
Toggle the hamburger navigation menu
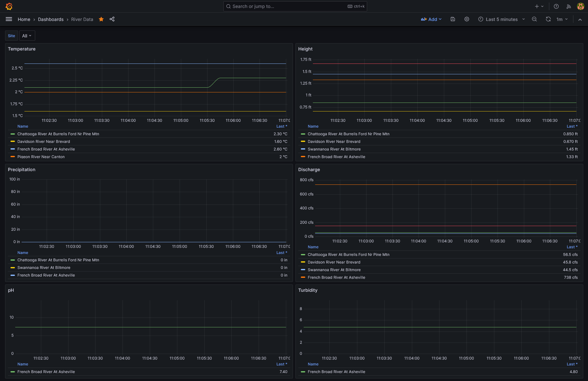[x=9, y=19]
